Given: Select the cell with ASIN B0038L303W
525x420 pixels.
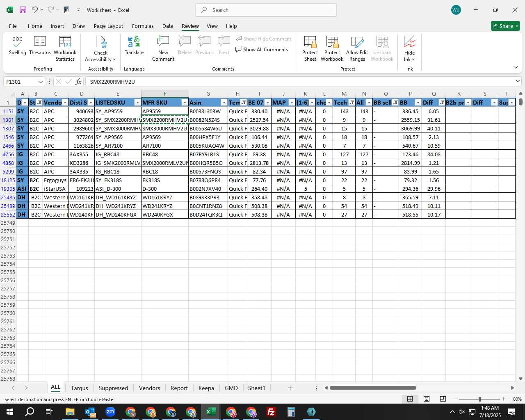Looking at the screenshot, I should click(208, 111).
